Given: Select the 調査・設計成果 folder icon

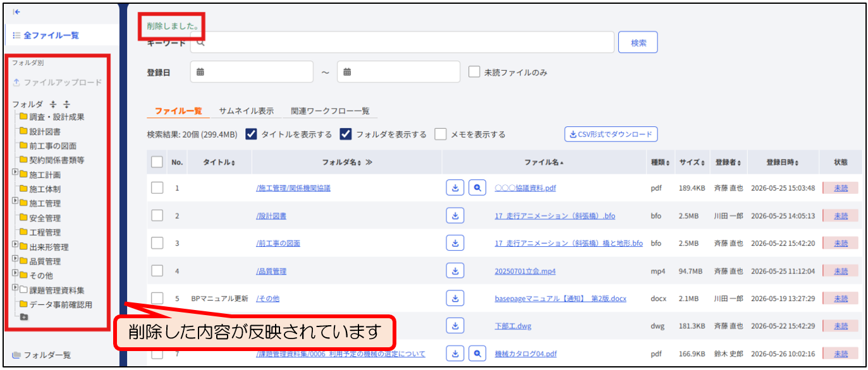Looking at the screenshot, I should point(23,117).
